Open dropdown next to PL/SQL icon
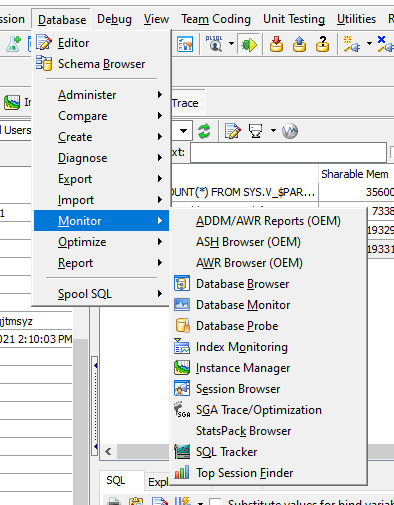394x505 pixels. point(231,44)
